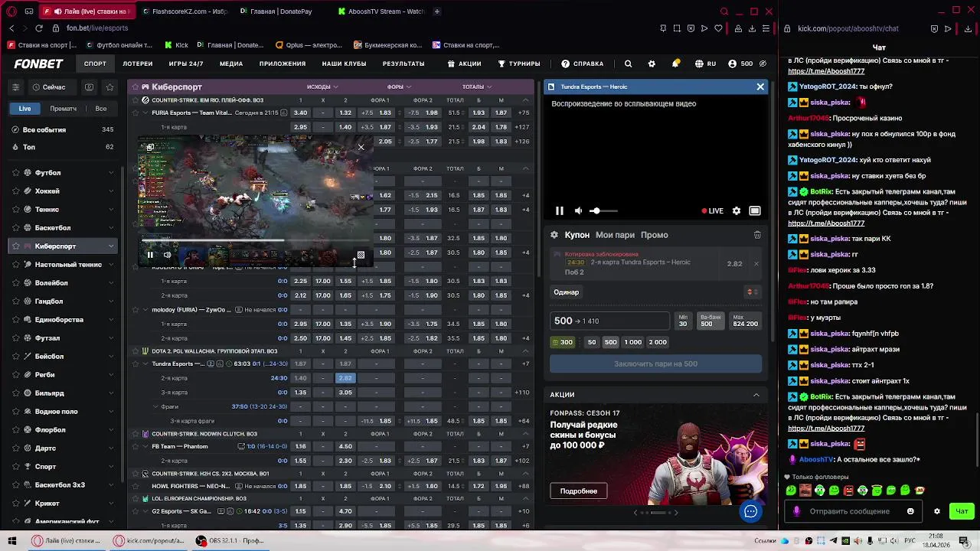Mute the floating popup video
980x551 pixels.
168,255
